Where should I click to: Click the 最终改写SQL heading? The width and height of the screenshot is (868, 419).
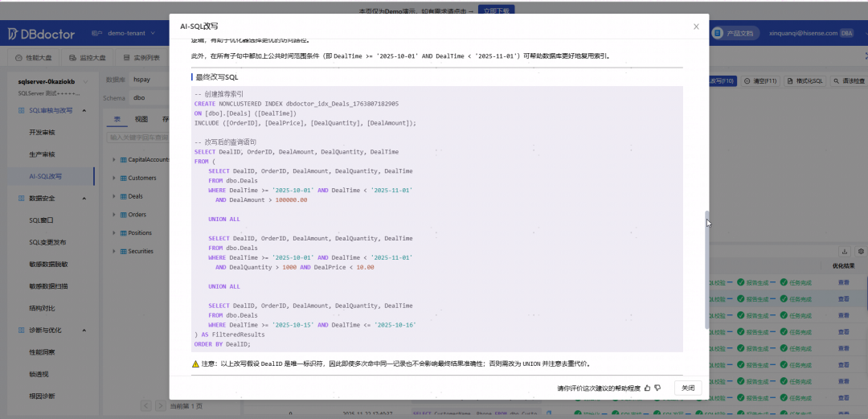[216, 77]
